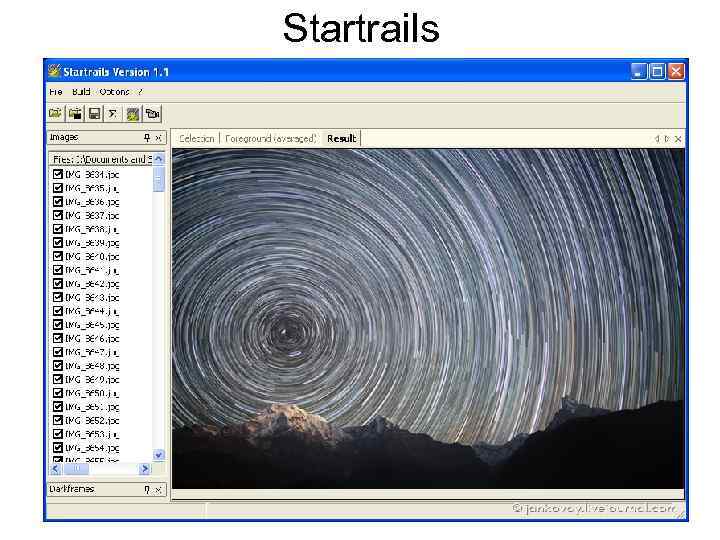Switch to the Foreground (averaged) tab

270,139
